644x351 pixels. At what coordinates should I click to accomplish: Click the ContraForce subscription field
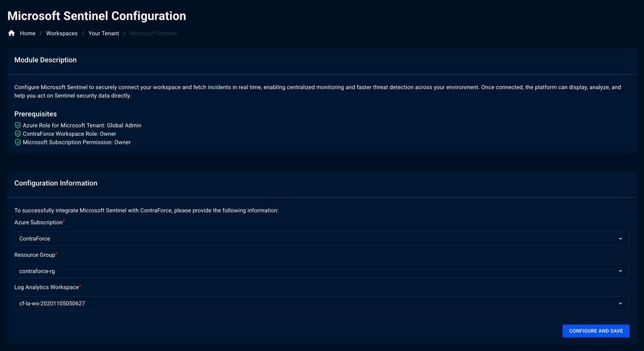click(321, 239)
